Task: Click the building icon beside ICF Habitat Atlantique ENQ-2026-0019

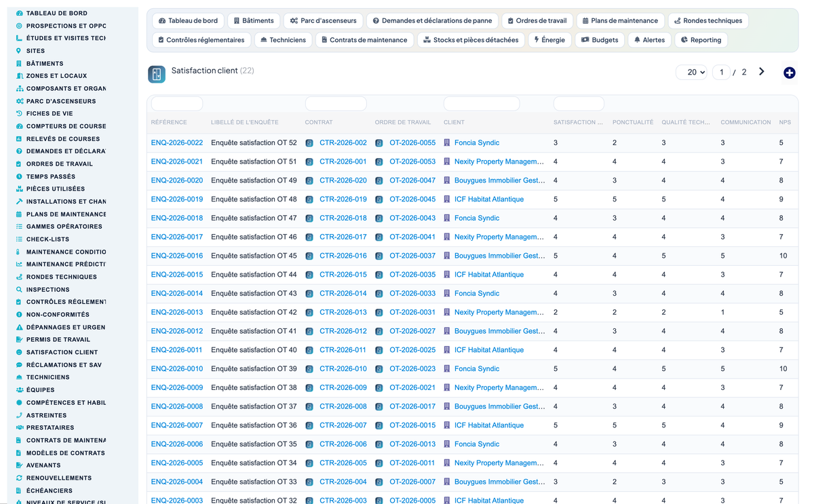Action: [447, 199]
